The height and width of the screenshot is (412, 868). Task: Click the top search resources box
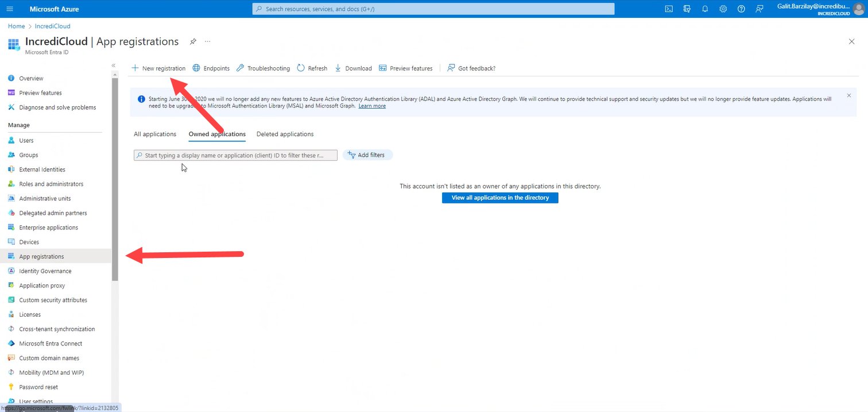[x=433, y=9]
